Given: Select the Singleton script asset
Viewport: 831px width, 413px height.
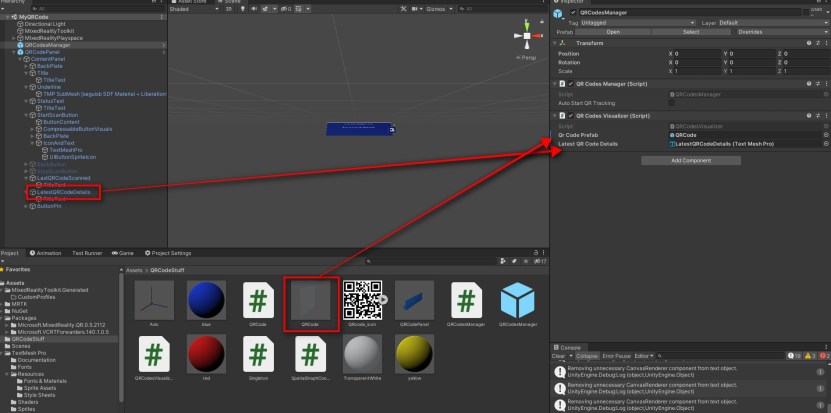Looking at the screenshot, I should pos(258,358).
